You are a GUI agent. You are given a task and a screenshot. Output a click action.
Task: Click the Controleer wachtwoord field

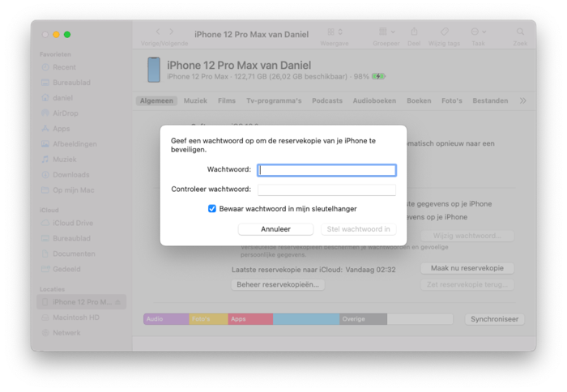click(x=326, y=190)
